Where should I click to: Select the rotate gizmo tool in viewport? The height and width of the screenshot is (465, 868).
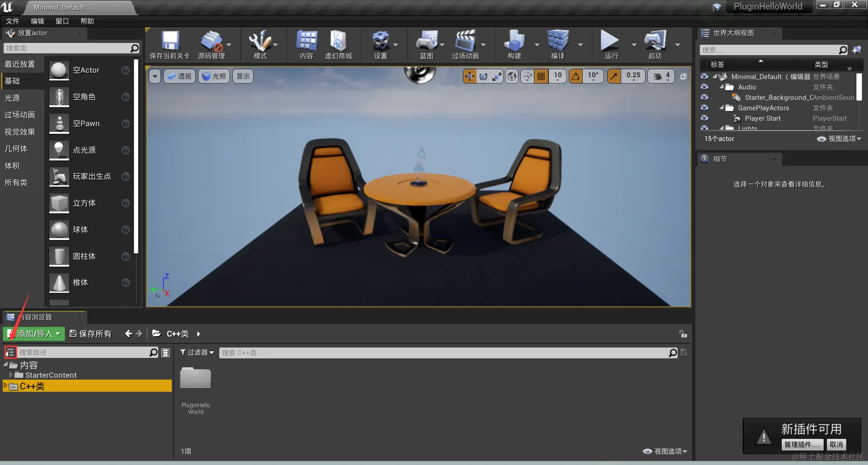tap(483, 76)
